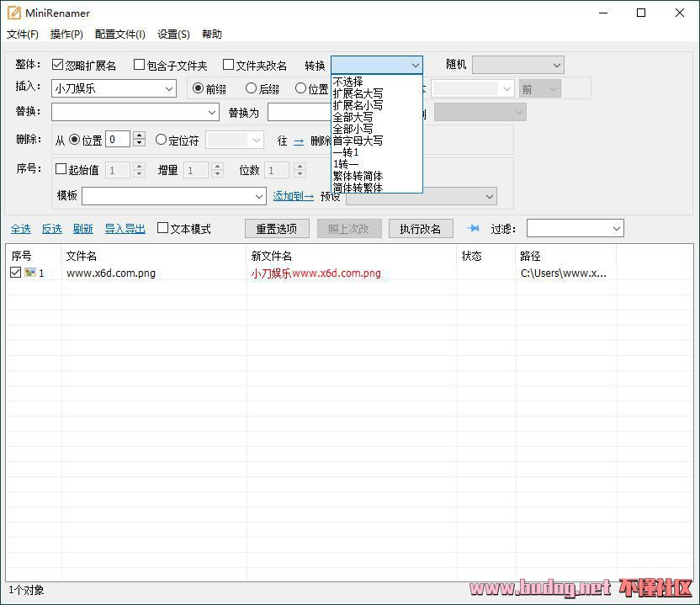Select the 后缀 radio button
The height and width of the screenshot is (605, 700).
[251, 88]
